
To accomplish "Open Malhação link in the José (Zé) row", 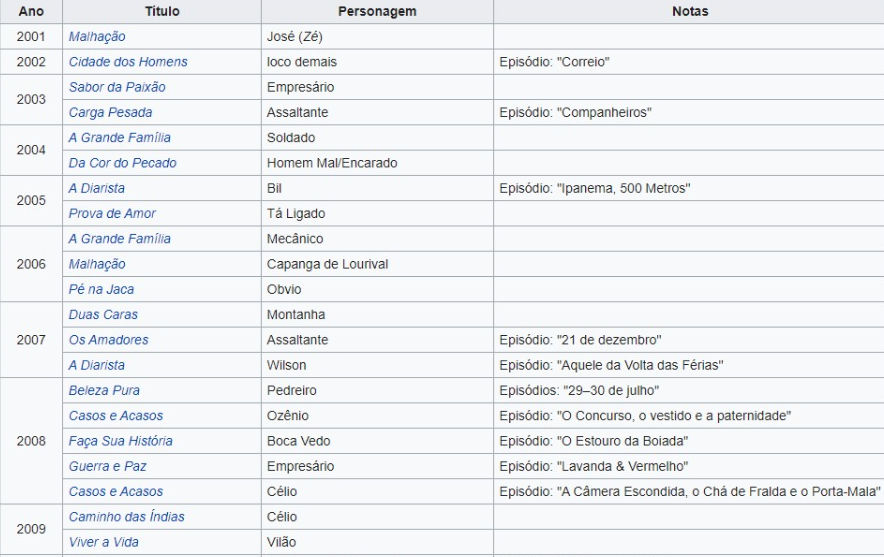I will click(x=97, y=37).
